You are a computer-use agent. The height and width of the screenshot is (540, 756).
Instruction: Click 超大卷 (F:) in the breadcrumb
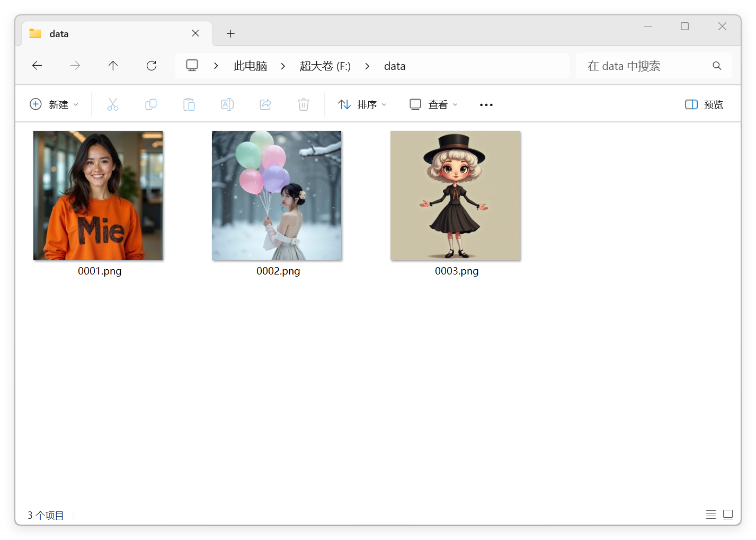(x=325, y=66)
